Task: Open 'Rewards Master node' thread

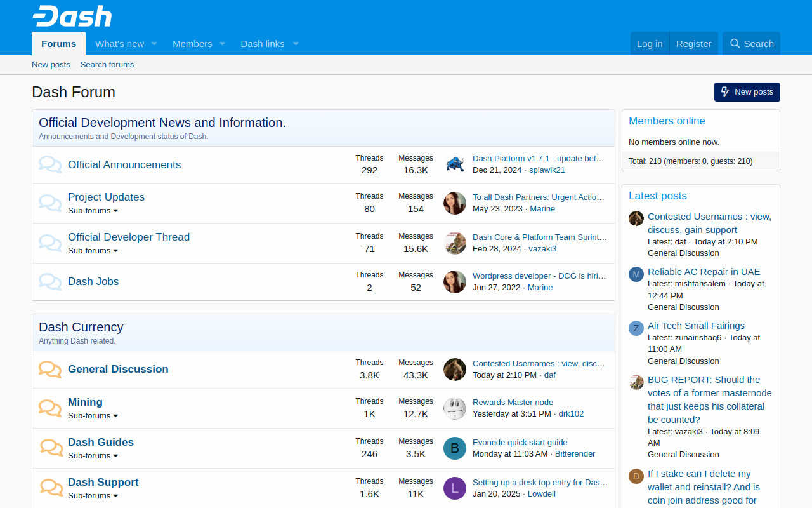Action: pos(513,403)
